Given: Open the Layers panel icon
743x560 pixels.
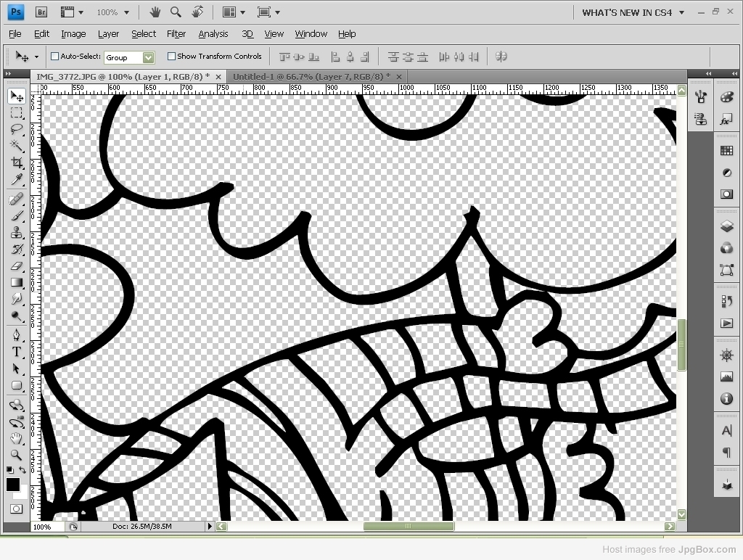Looking at the screenshot, I should 726,226.
